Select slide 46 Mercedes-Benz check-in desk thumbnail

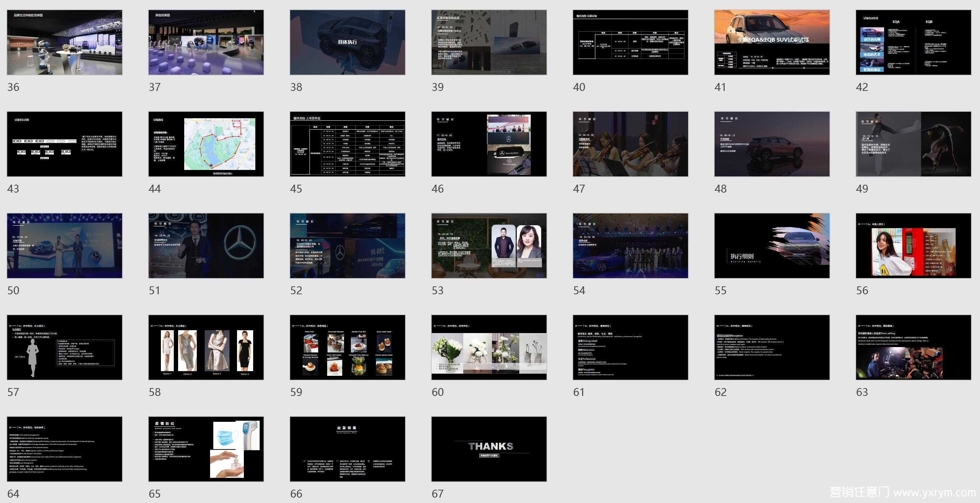tap(489, 144)
